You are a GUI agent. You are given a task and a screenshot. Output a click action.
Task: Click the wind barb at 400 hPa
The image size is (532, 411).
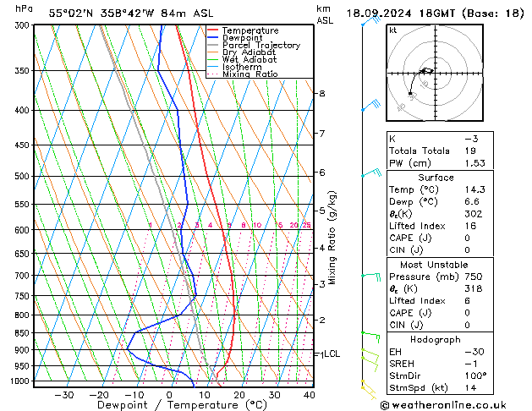pyautogui.click(x=370, y=105)
